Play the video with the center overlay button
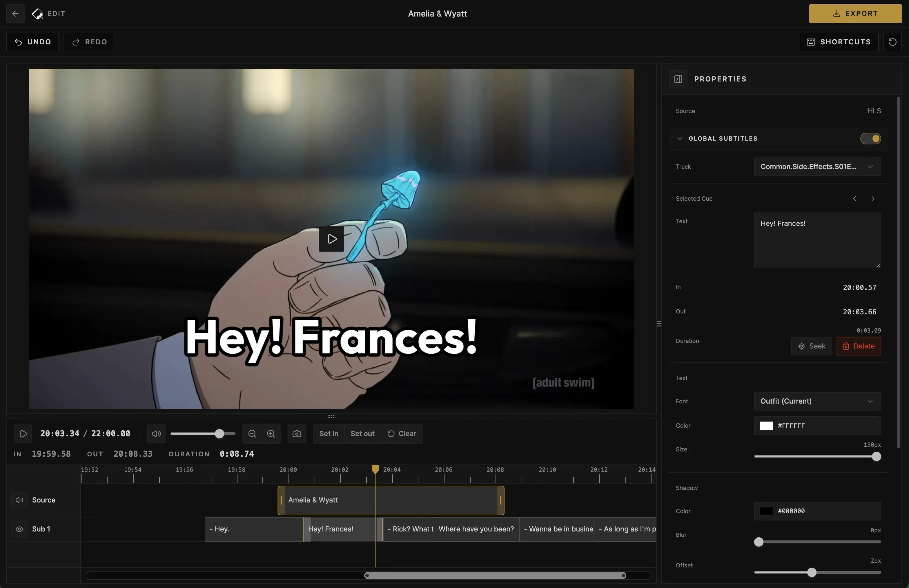The image size is (909, 588). point(331,239)
